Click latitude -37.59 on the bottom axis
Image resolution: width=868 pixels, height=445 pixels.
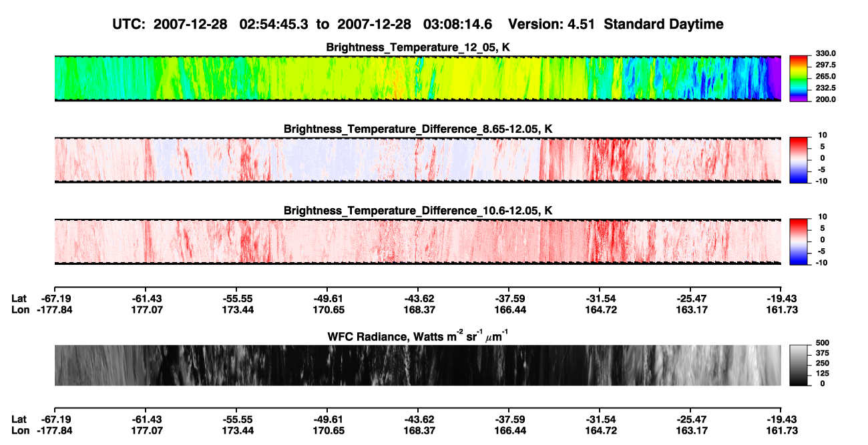click(509, 419)
